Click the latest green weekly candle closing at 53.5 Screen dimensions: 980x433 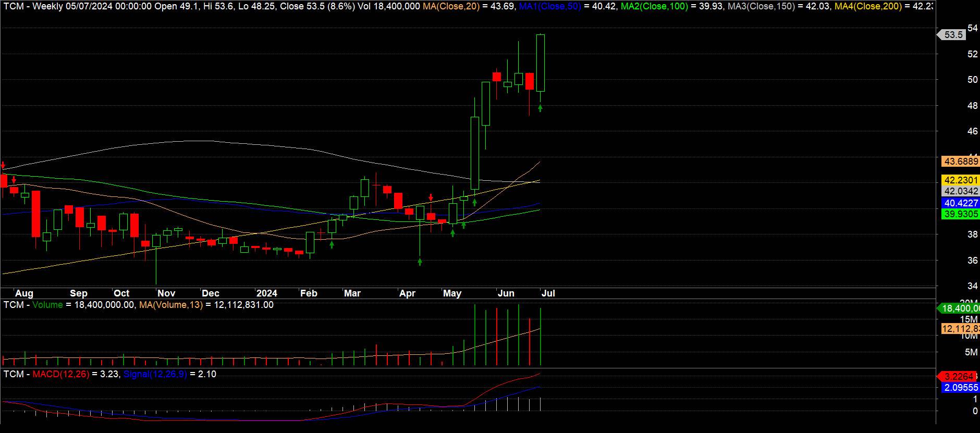coord(541,63)
